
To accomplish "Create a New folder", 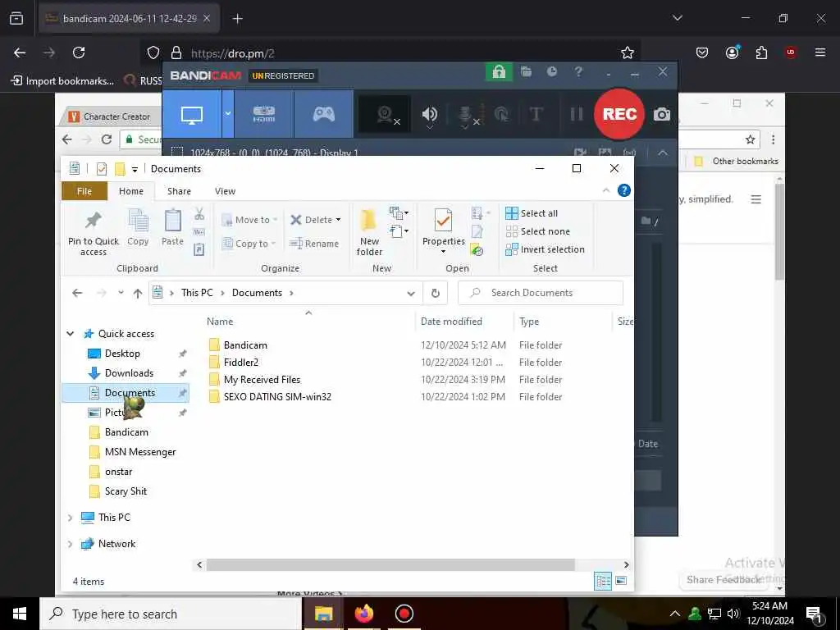I will [369, 232].
